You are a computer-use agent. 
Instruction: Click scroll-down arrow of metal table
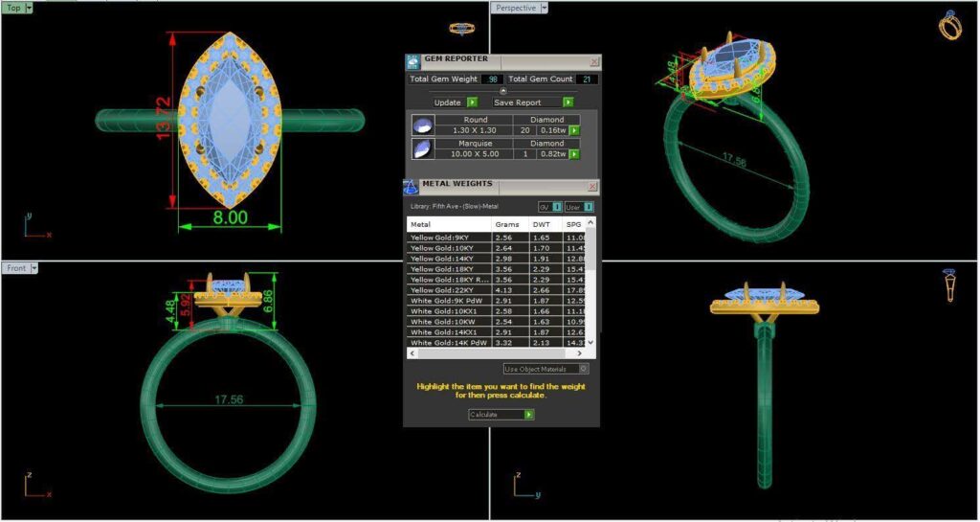tap(591, 343)
